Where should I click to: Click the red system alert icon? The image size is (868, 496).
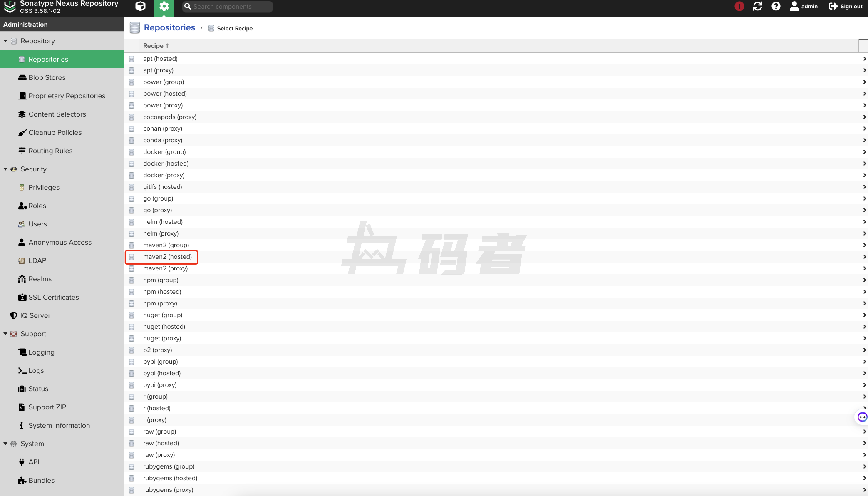739,6
